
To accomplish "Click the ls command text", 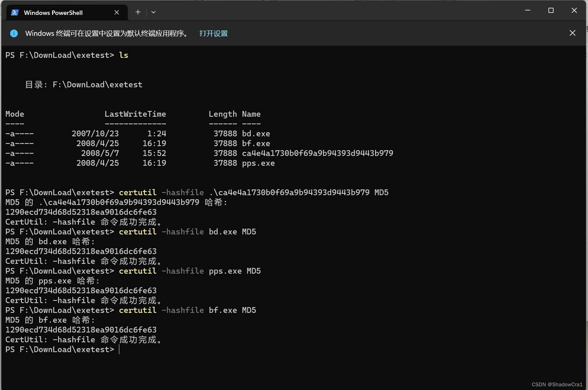I will click(x=124, y=55).
